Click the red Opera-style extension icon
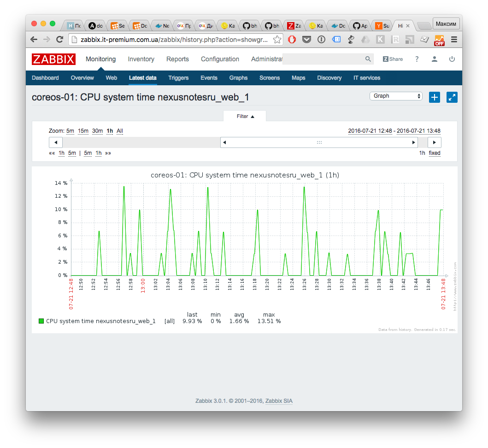This screenshot has width=488, height=448. click(292, 40)
